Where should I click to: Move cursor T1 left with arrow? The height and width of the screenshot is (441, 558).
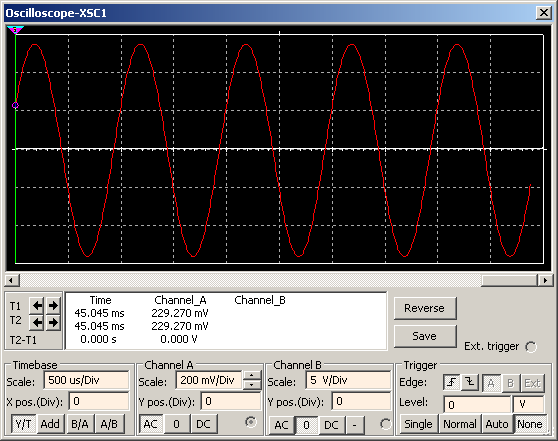click(x=37, y=305)
